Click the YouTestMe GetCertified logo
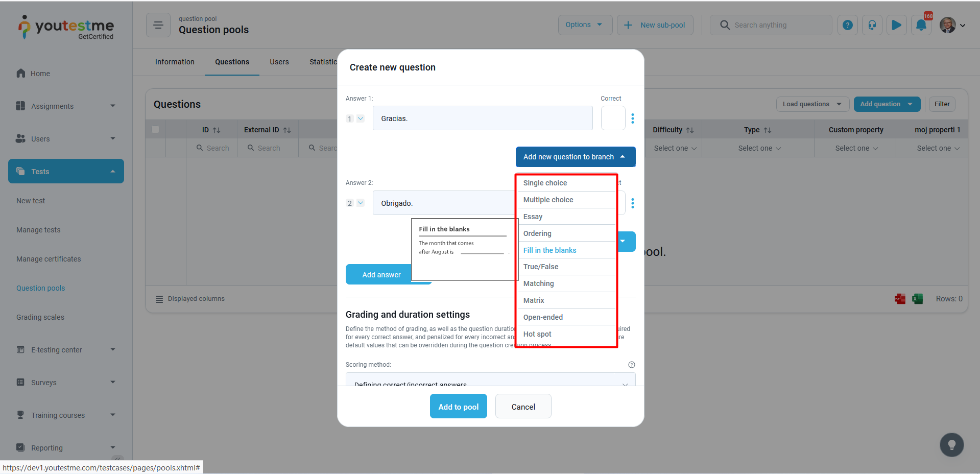980x474 pixels. tap(66, 27)
